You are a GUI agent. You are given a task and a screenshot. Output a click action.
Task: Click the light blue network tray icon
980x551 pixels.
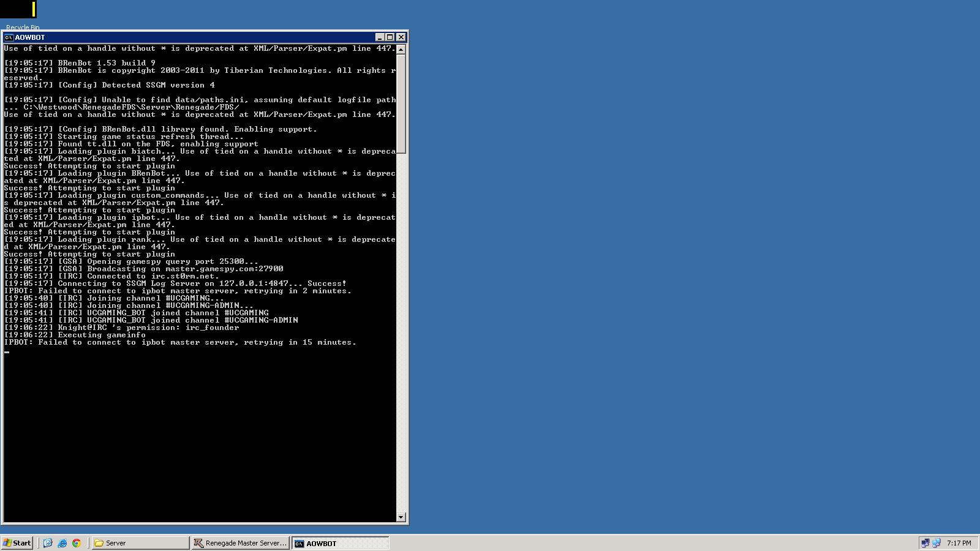click(936, 543)
